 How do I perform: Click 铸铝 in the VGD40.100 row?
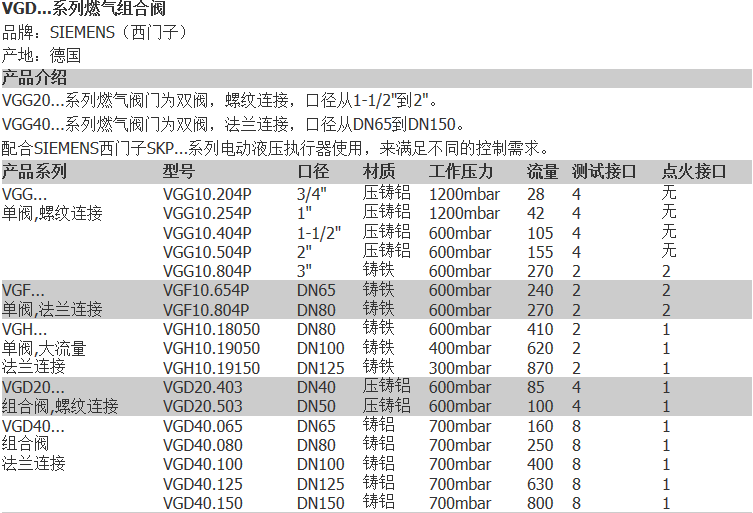click(x=379, y=464)
